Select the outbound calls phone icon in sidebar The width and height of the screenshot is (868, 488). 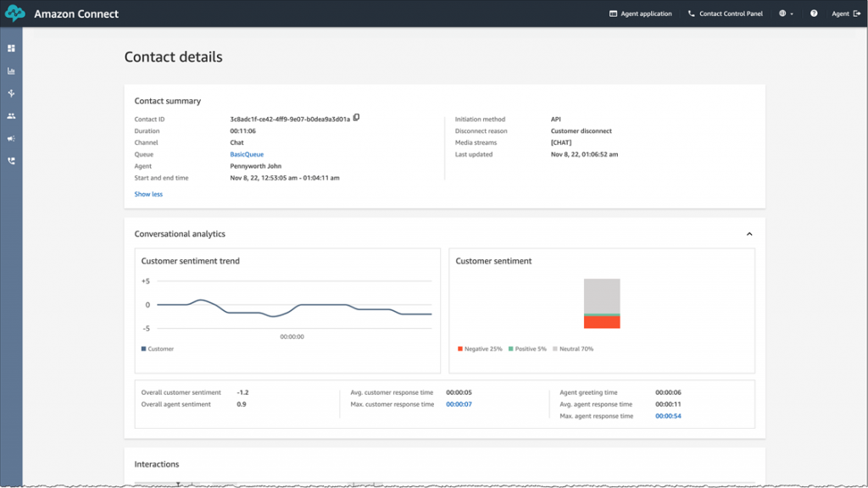11,161
